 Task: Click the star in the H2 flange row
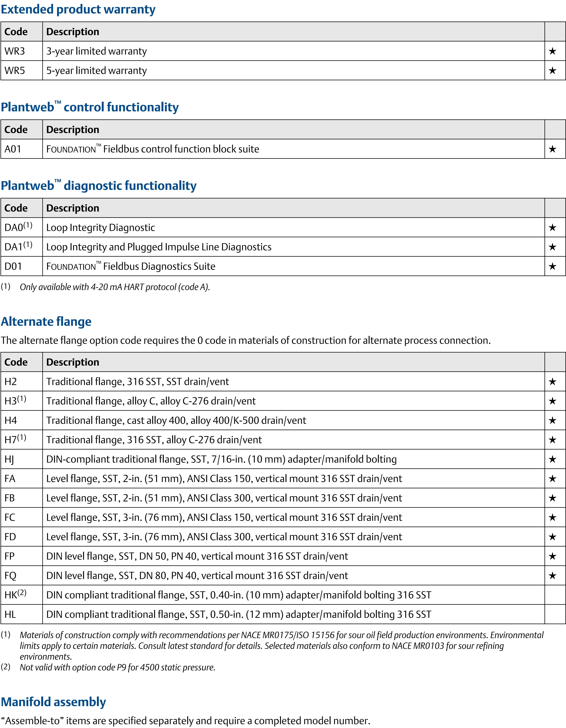(x=552, y=382)
